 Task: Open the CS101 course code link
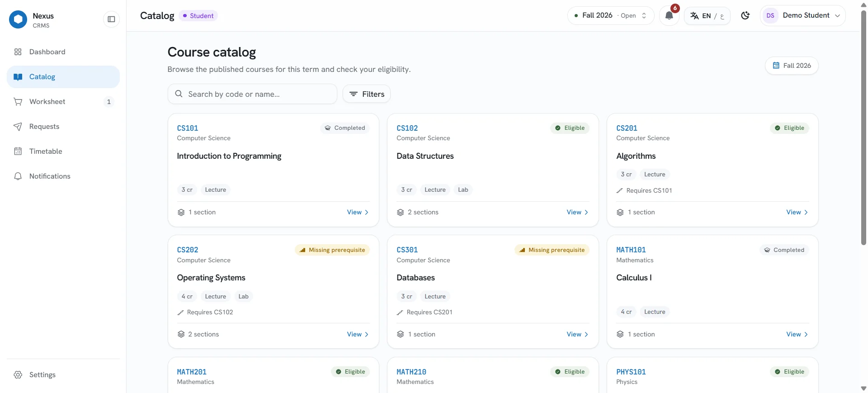188,128
